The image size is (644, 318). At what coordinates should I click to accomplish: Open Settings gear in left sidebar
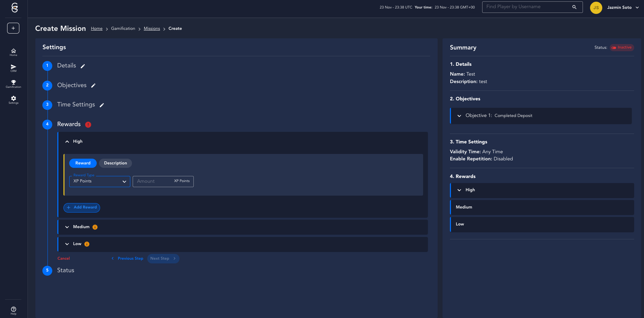click(13, 100)
